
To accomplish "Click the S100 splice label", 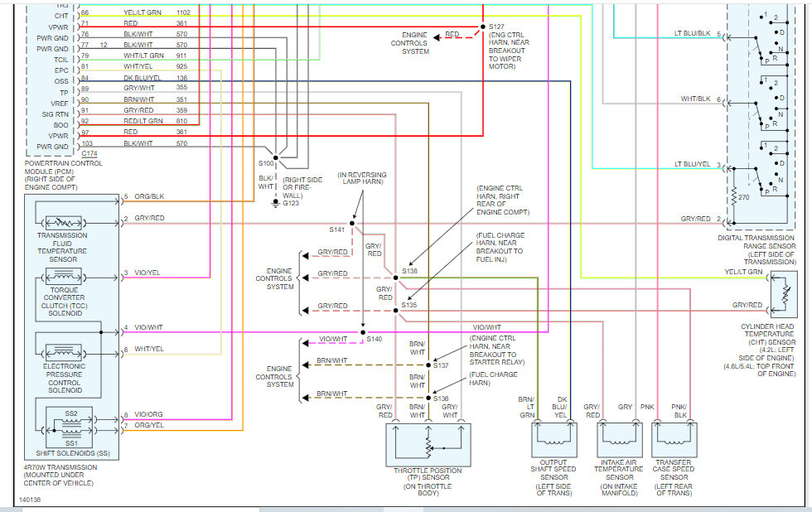I will (x=266, y=163).
